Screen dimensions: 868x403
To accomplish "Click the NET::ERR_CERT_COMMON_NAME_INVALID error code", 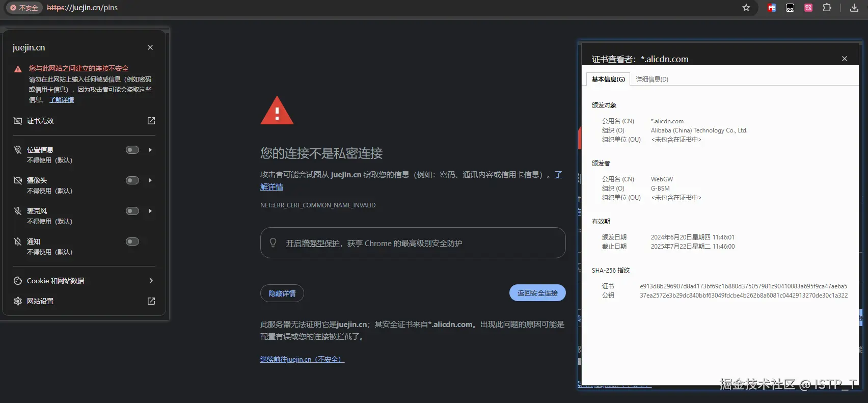I will pyautogui.click(x=318, y=205).
